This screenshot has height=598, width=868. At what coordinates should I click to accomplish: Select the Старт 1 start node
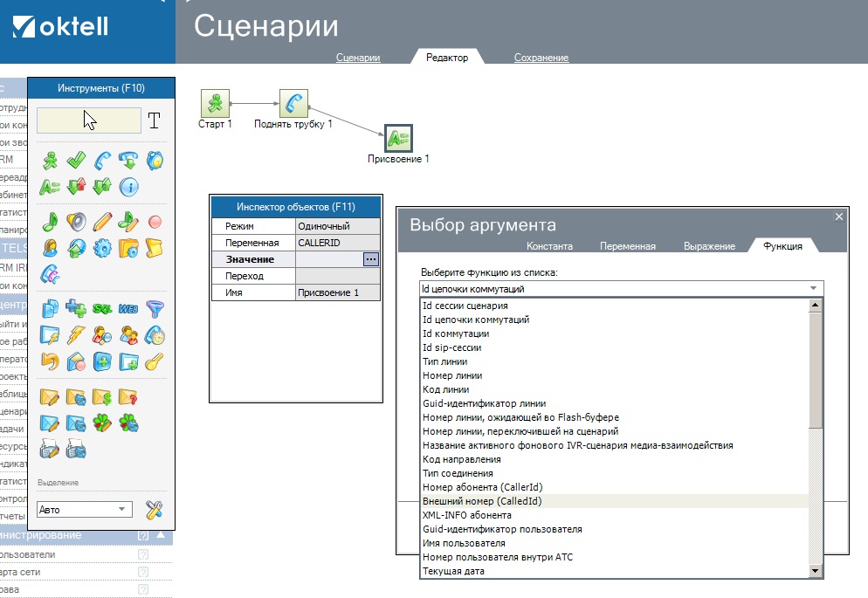(x=215, y=103)
